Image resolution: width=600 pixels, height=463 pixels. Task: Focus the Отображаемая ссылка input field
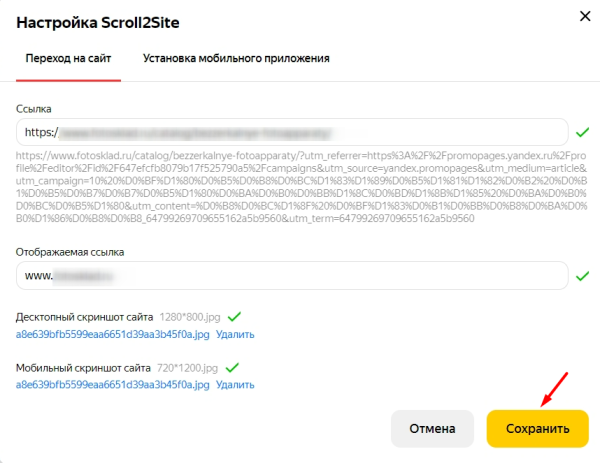[292, 274]
